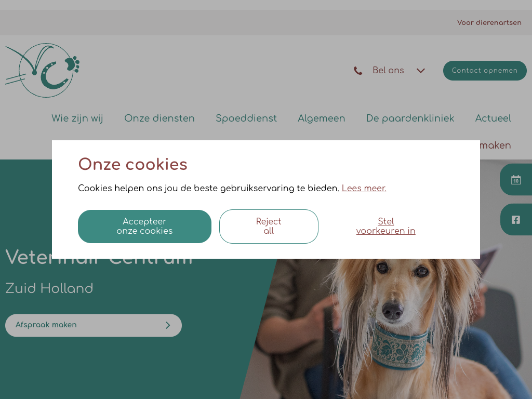The height and width of the screenshot is (399, 532).
Task: Open De paardenkliniek menu item
Action: 410,118
